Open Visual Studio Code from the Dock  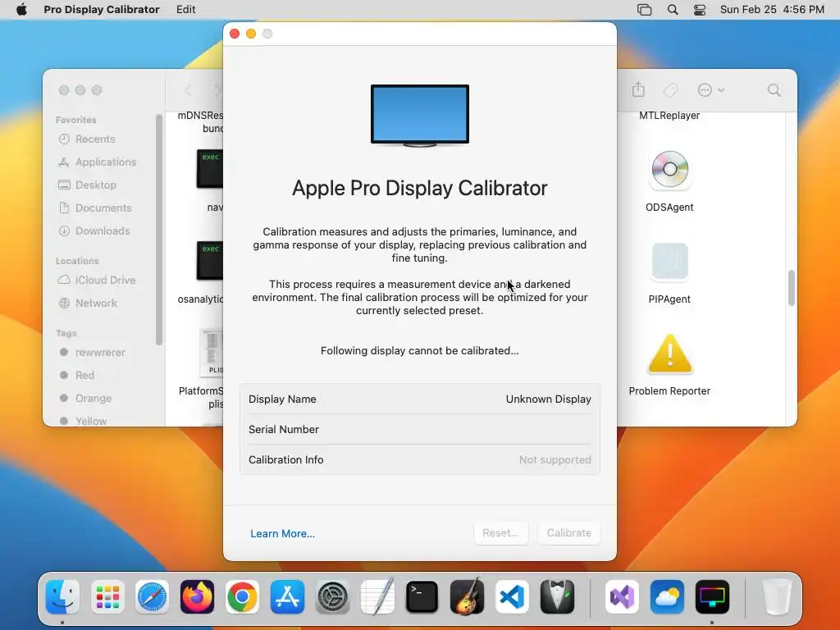pyautogui.click(x=512, y=597)
